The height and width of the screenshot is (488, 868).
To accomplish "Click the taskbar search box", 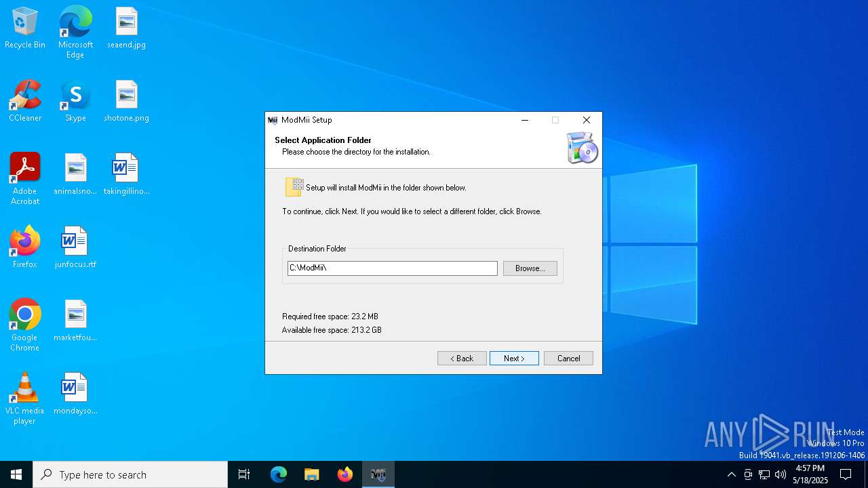I will [130, 474].
